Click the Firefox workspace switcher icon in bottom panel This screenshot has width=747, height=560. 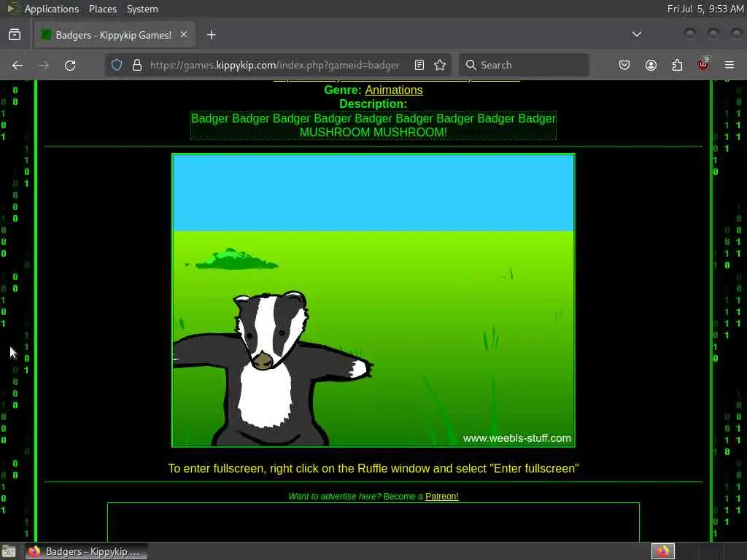tap(663, 551)
